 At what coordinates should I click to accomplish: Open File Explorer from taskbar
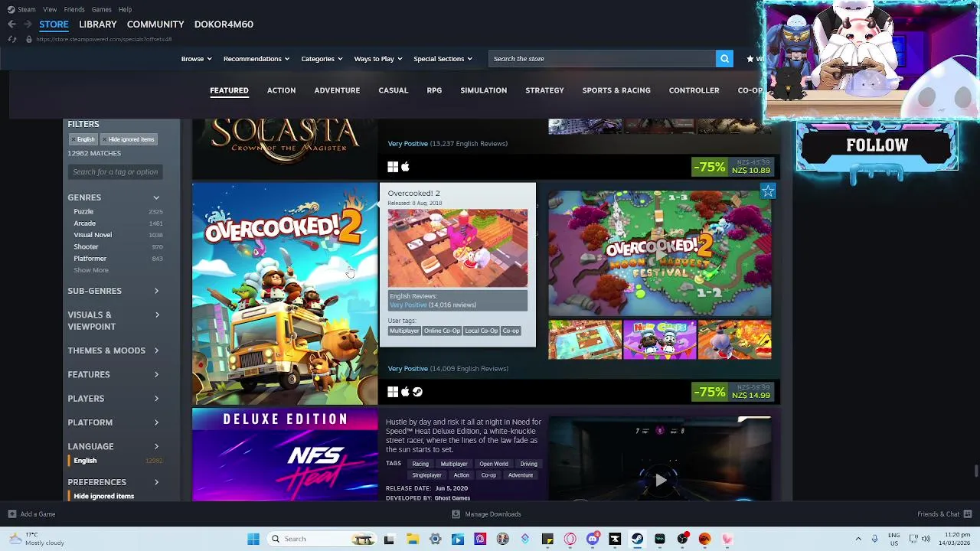(412, 539)
